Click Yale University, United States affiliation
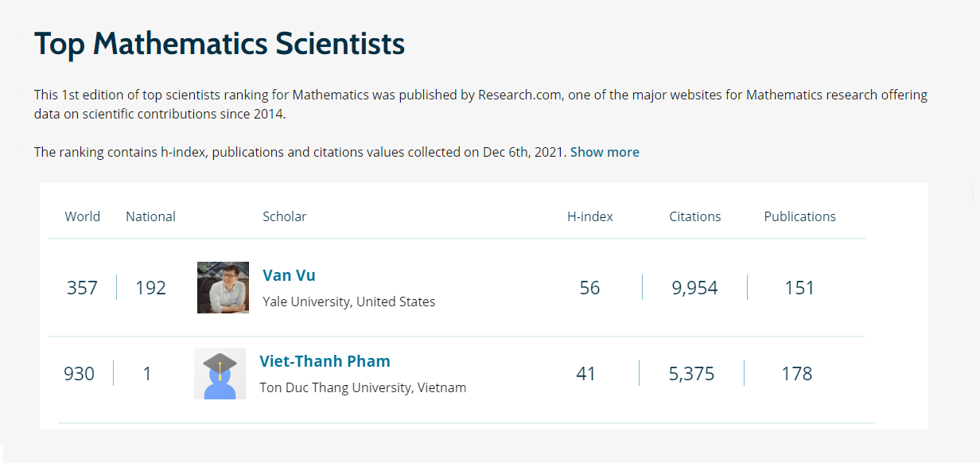 pyautogui.click(x=349, y=302)
